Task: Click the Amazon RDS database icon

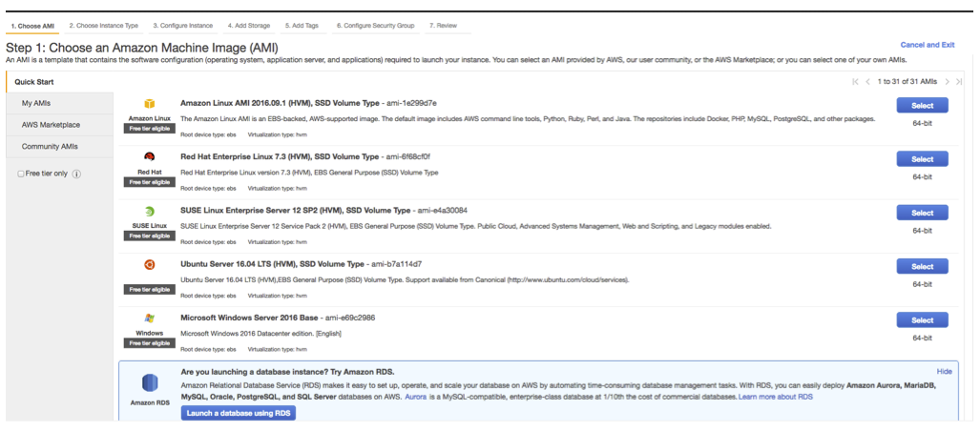Action: pos(150,382)
